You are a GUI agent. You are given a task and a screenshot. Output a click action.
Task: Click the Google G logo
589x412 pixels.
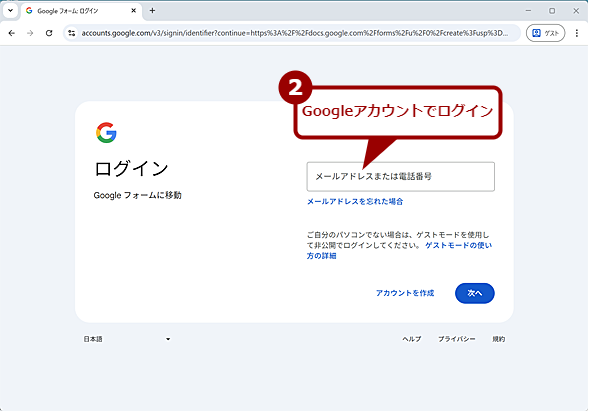(106, 133)
